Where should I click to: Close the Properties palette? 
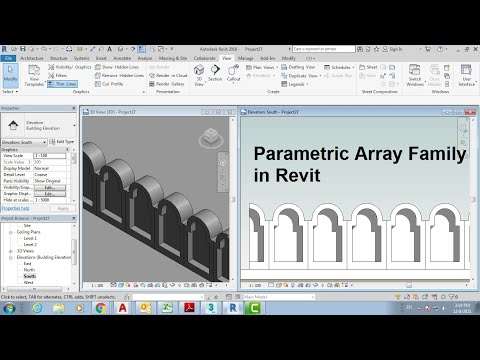pos(74,108)
